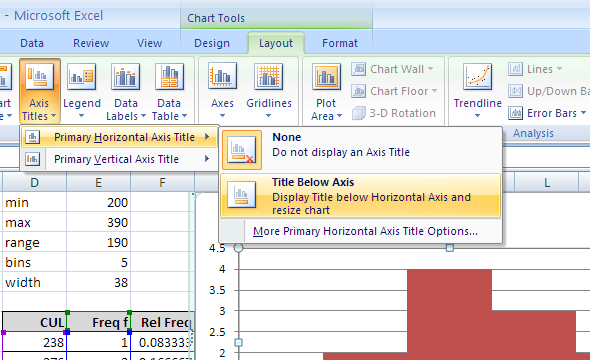590x360 pixels.
Task: Open the Review tab
Action: pyautogui.click(x=91, y=43)
